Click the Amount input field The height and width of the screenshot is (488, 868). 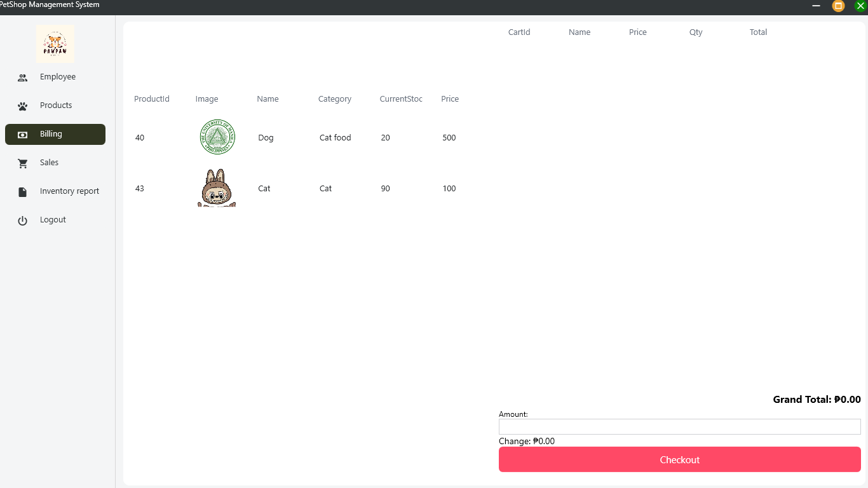(679, 426)
